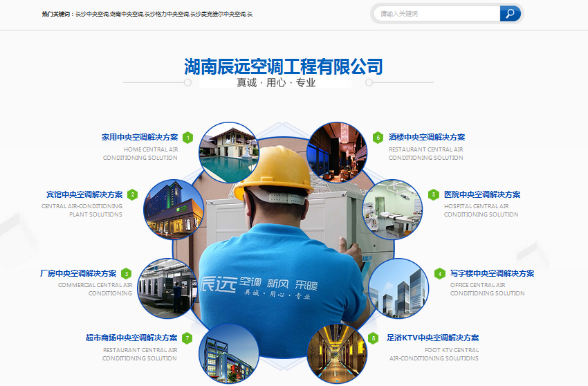Click the green number 3 badge
The height and width of the screenshot is (386, 588).
click(x=126, y=274)
